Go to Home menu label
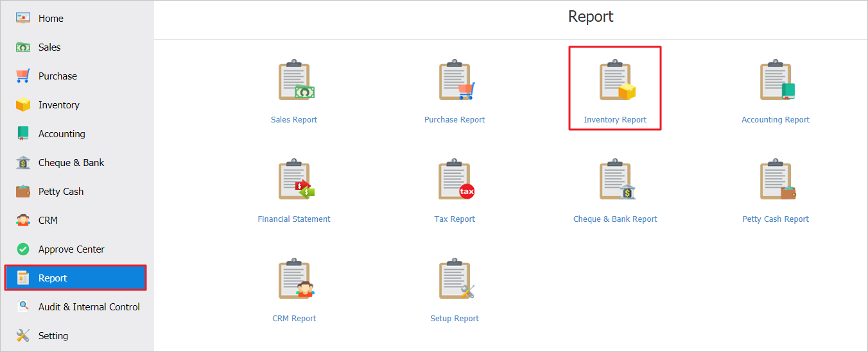The image size is (868, 352). click(51, 19)
